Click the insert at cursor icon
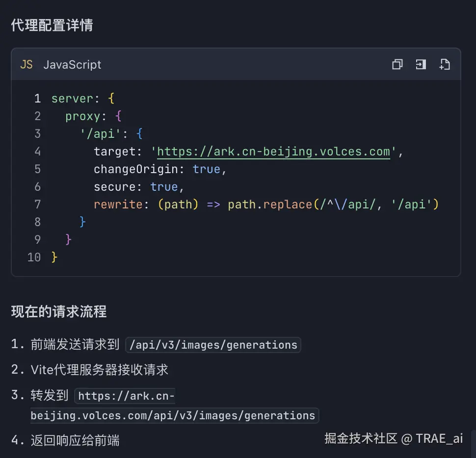Image resolution: width=476 pixels, height=458 pixels. pyautogui.click(x=421, y=65)
